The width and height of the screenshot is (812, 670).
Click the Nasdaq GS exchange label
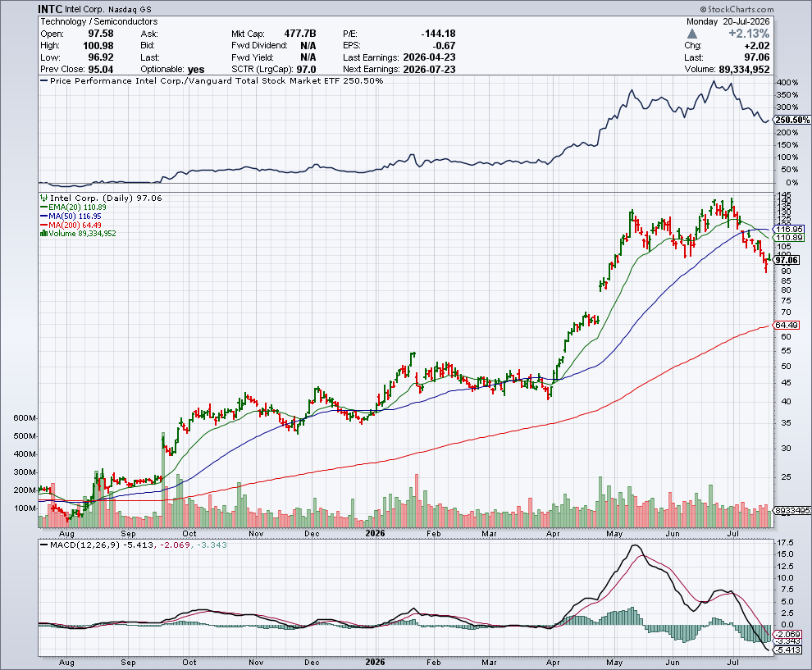[128, 10]
